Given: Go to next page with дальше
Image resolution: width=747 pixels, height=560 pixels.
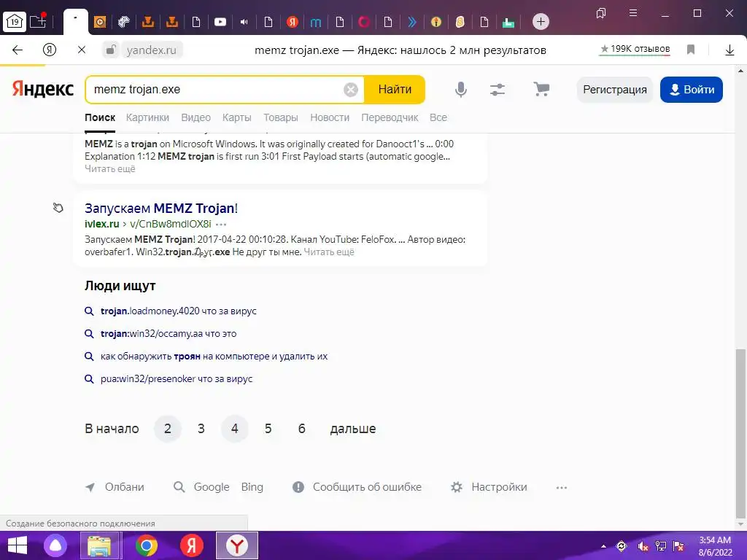Looking at the screenshot, I should coord(353,429).
